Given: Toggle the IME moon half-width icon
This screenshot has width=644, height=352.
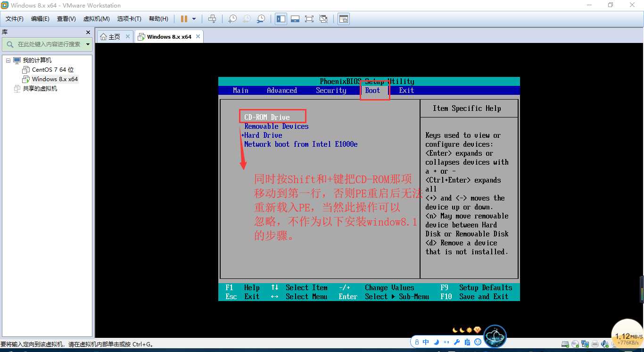Looking at the screenshot, I should pos(436,342).
